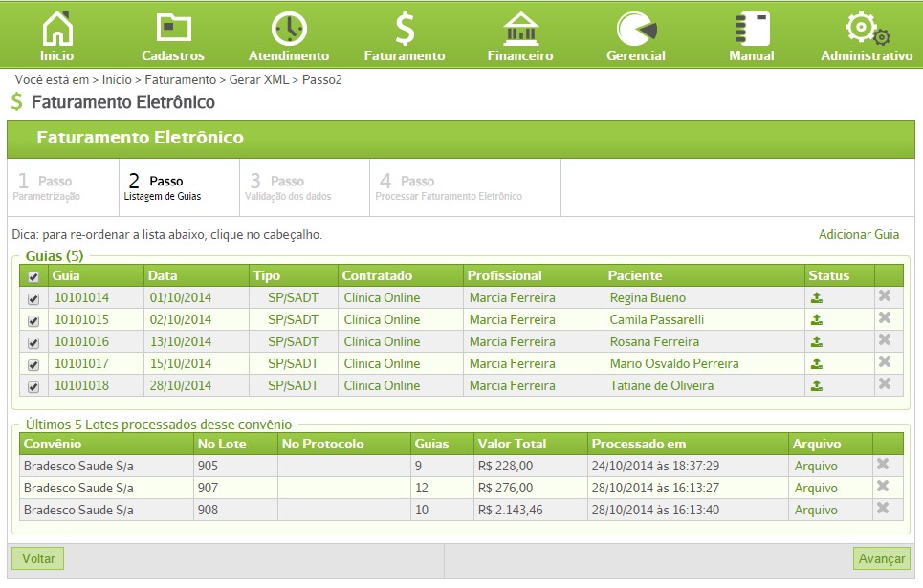Click the Avançar button
The width and height of the screenshot is (923, 588).
click(881, 558)
